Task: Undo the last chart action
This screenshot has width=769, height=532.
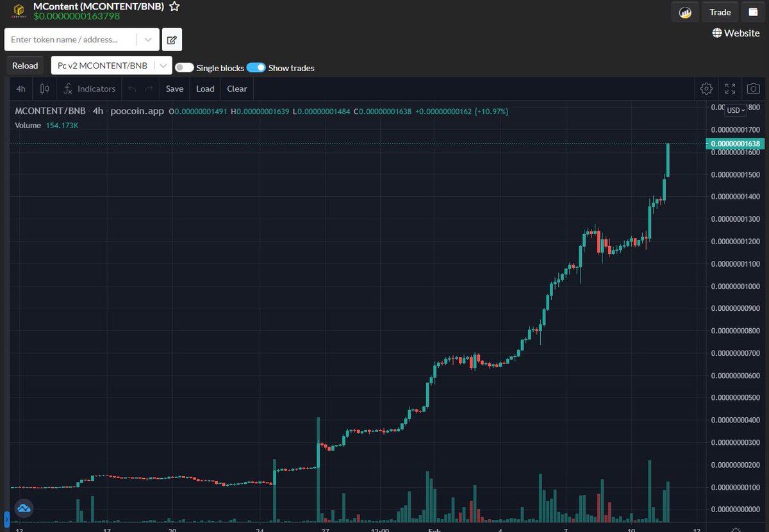Action: click(132, 88)
